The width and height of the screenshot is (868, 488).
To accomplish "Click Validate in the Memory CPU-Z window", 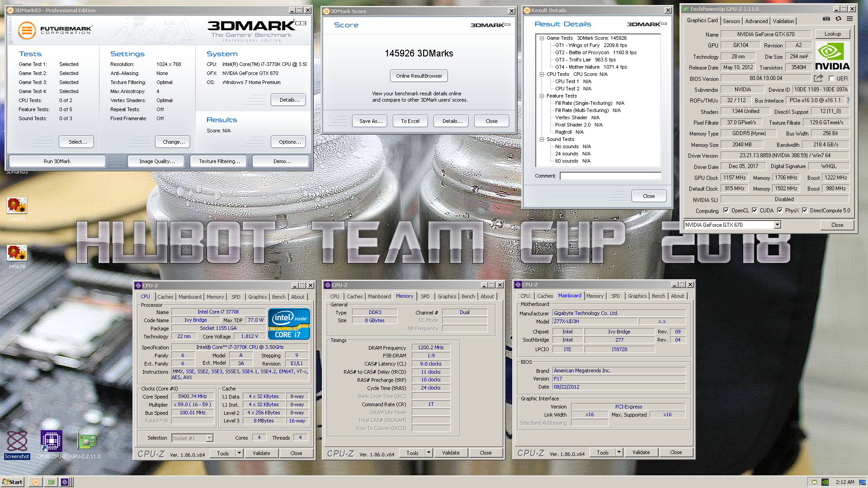I will [451, 453].
